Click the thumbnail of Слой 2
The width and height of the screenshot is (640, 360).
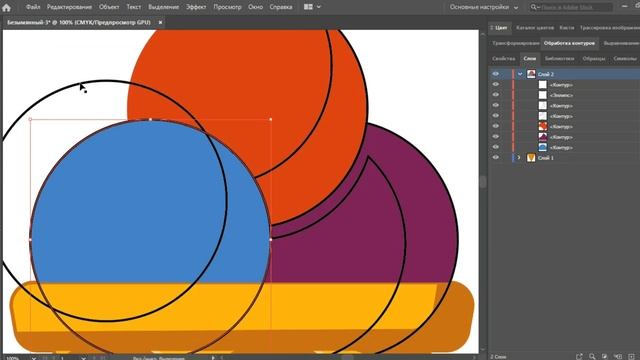[531, 74]
